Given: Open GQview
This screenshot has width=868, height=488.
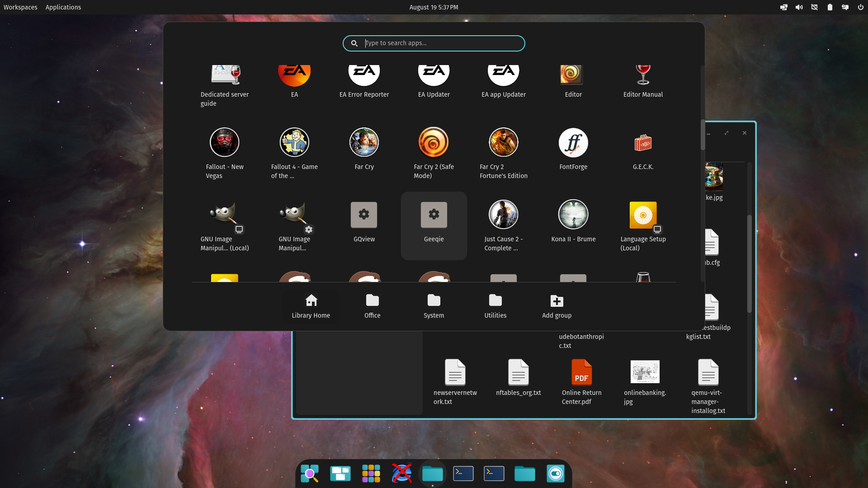Looking at the screenshot, I should point(364,221).
